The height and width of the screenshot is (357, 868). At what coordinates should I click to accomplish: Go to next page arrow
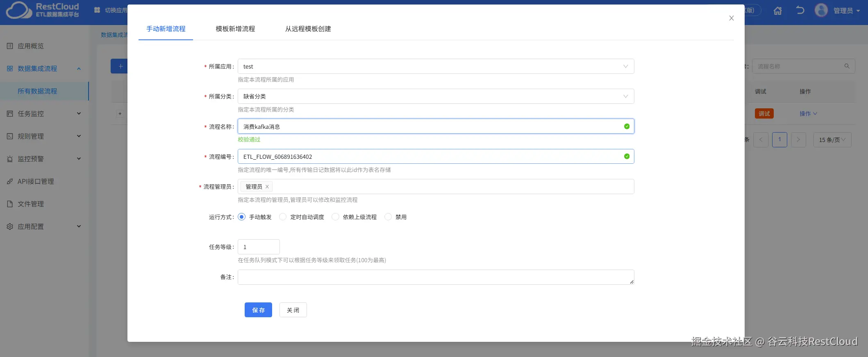click(798, 140)
